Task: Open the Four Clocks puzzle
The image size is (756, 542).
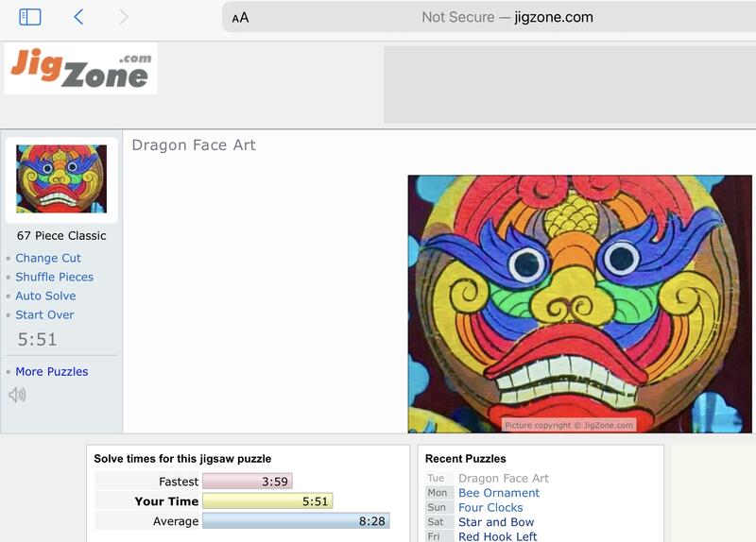Action: point(490,507)
